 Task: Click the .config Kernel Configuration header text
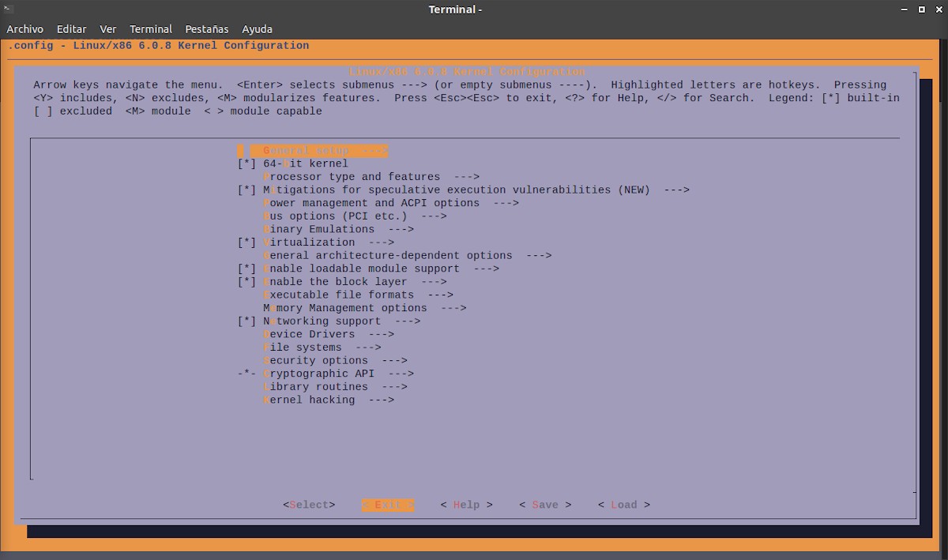159,45
